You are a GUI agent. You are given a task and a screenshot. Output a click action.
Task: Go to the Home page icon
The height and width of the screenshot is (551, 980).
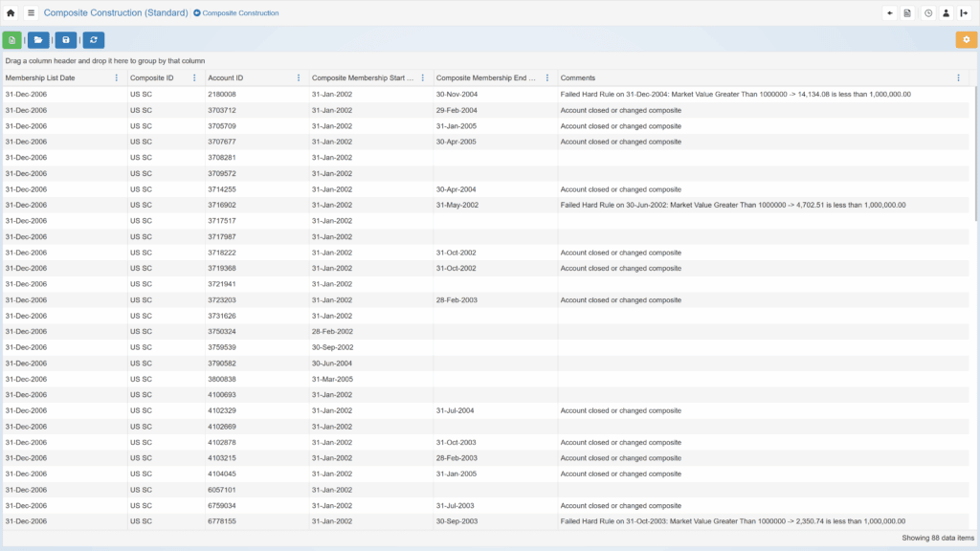point(11,13)
